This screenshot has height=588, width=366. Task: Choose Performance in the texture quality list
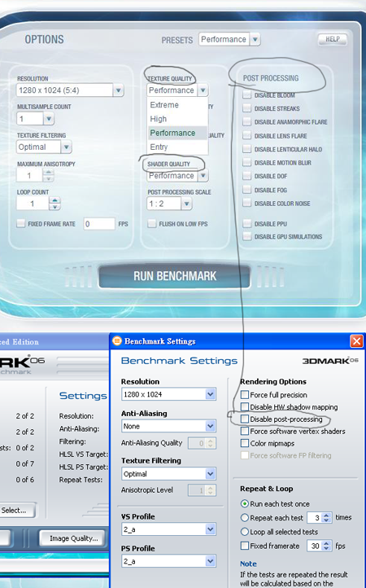pyautogui.click(x=177, y=133)
